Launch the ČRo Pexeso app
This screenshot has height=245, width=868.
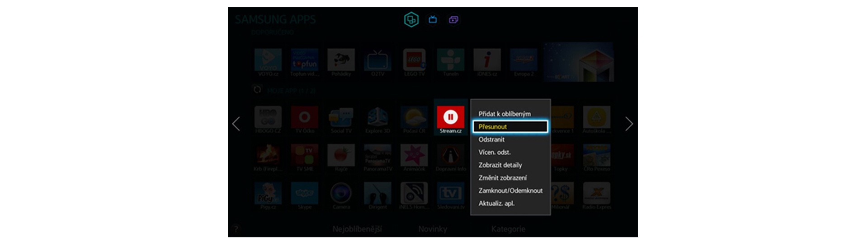pyautogui.click(x=597, y=158)
